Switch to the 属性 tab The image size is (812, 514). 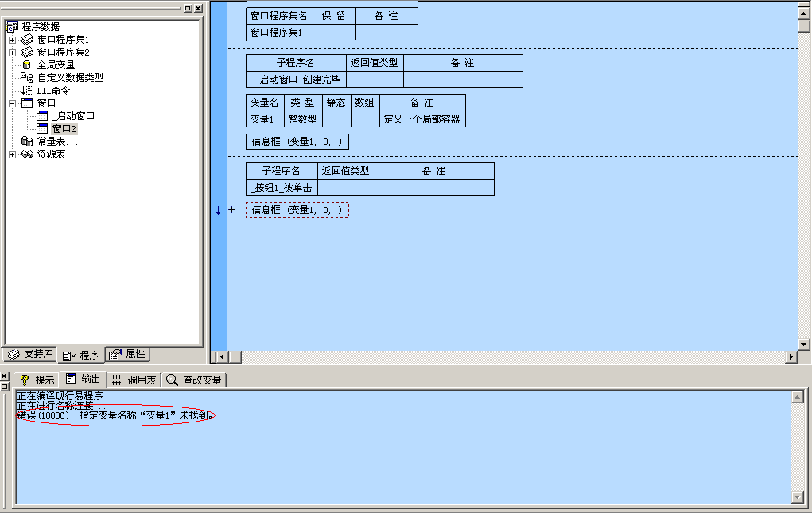tap(127, 355)
